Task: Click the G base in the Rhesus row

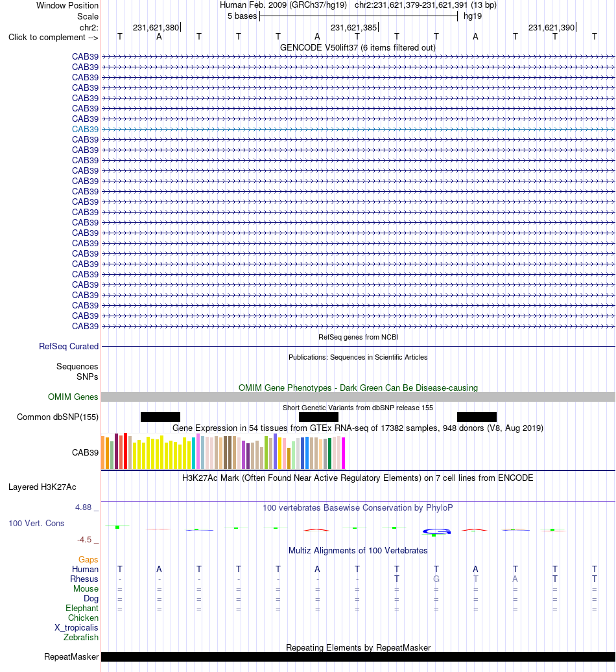Action: pos(436,579)
